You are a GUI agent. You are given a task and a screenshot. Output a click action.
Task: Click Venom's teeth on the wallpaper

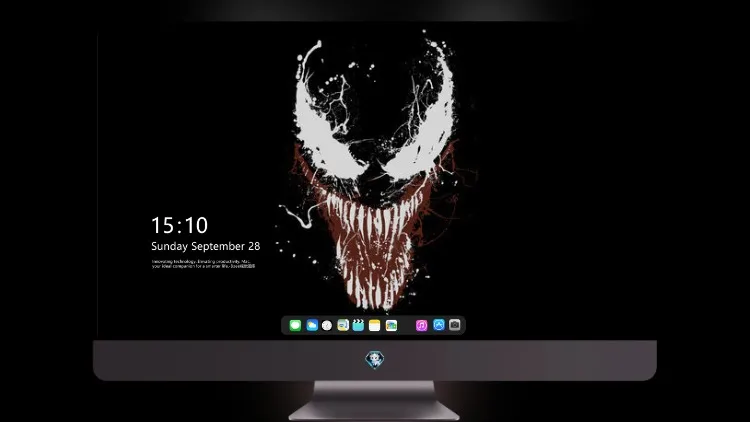[x=373, y=249]
